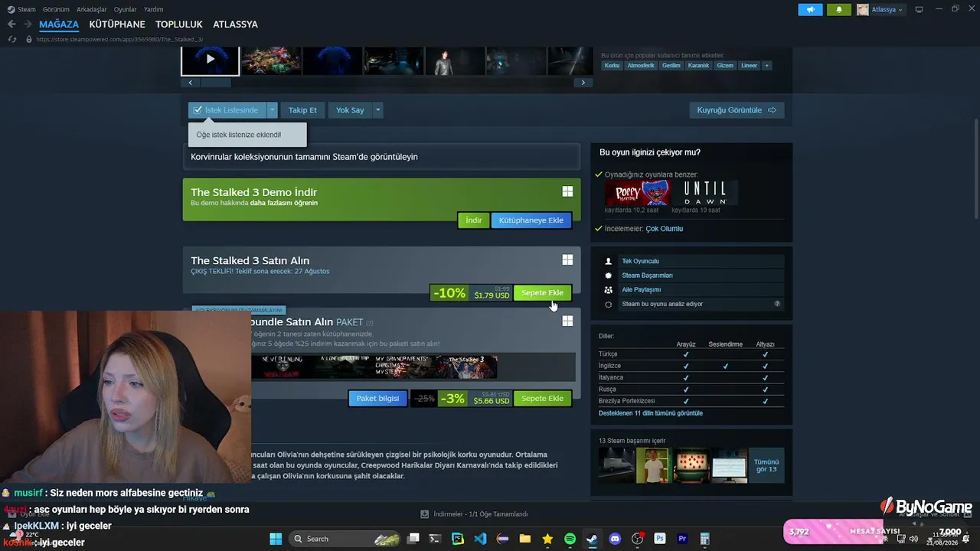Open Photoshop from the taskbar
The height and width of the screenshot is (551, 980).
[x=659, y=539]
